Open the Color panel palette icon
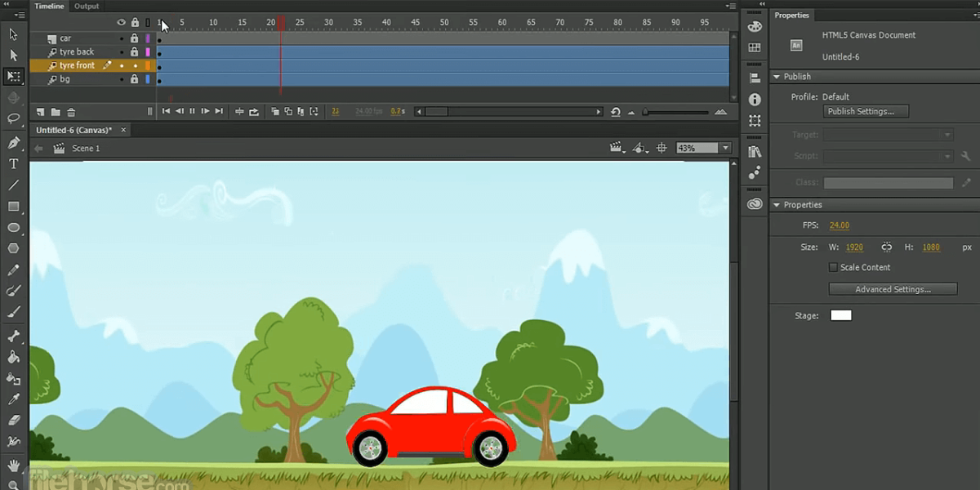Image resolution: width=980 pixels, height=490 pixels. click(x=755, y=27)
